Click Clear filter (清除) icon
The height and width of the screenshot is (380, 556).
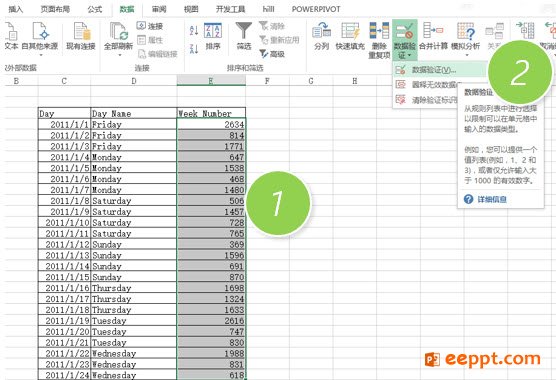(x=263, y=26)
